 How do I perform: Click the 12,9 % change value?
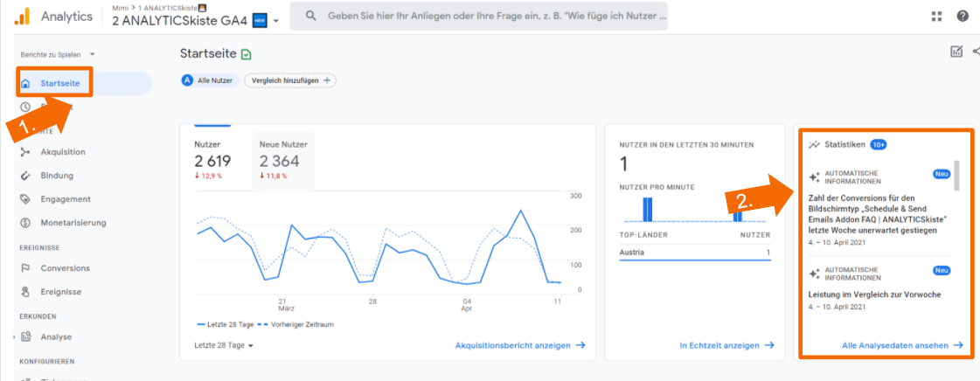coord(208,177)
